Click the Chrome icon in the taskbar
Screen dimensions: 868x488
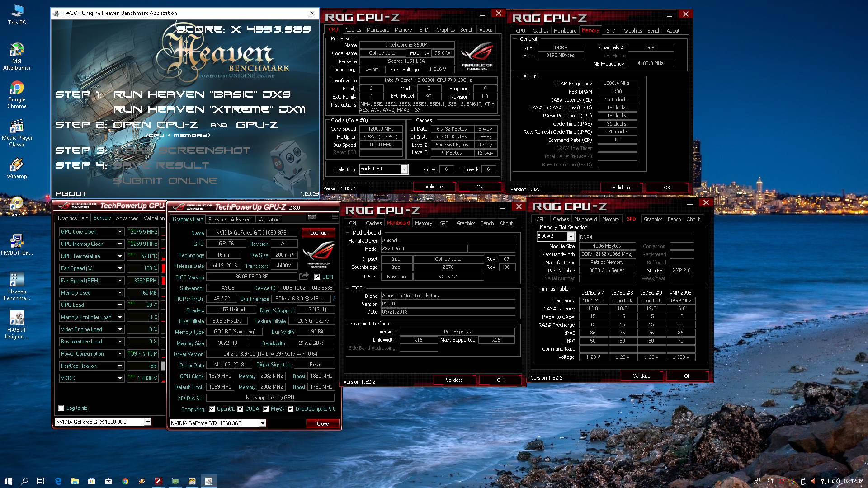pos(125,481)
